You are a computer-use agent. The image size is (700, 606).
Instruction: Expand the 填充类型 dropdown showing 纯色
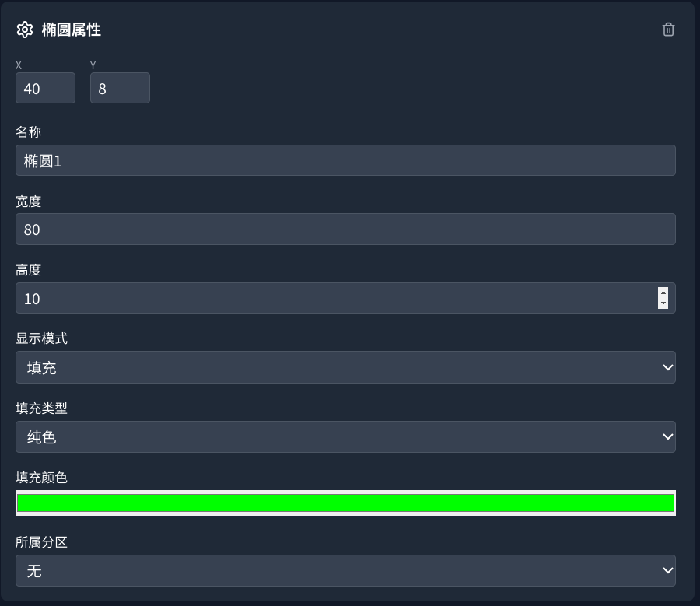[x=345, y=436]
